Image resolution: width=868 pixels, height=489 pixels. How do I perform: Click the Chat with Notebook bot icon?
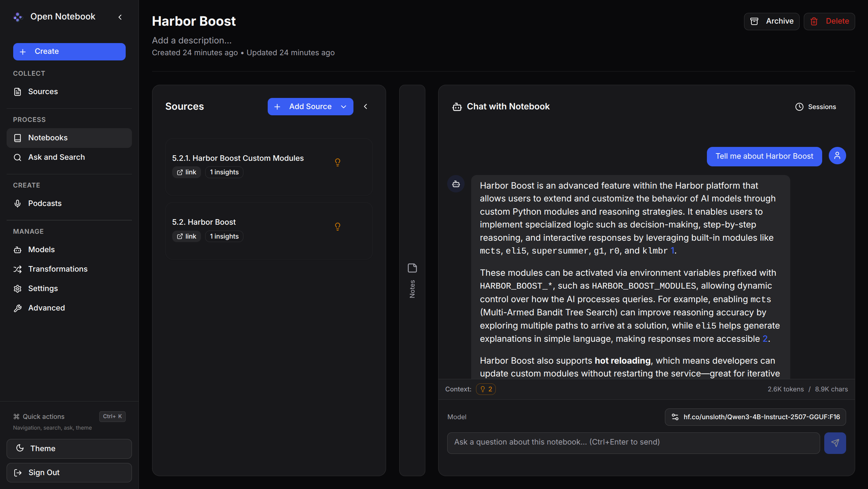[457, 107]
